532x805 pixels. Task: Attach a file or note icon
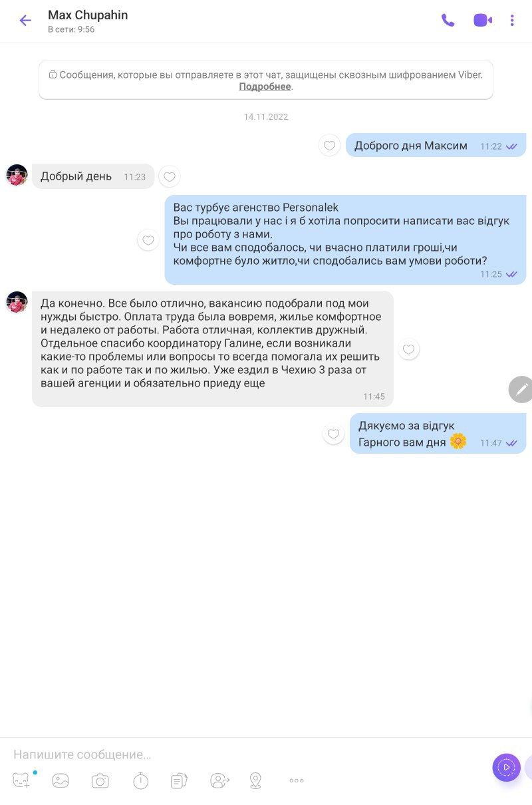180,780
